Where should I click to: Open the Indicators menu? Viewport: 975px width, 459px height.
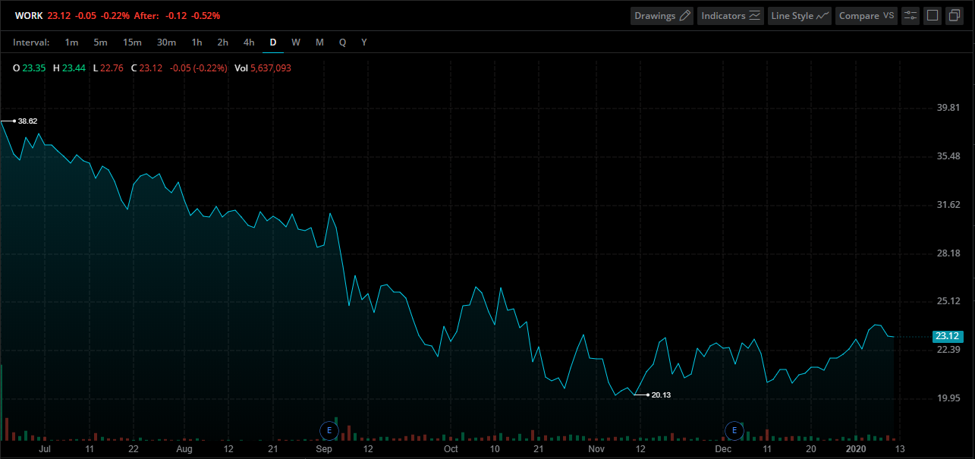point(731,16)
